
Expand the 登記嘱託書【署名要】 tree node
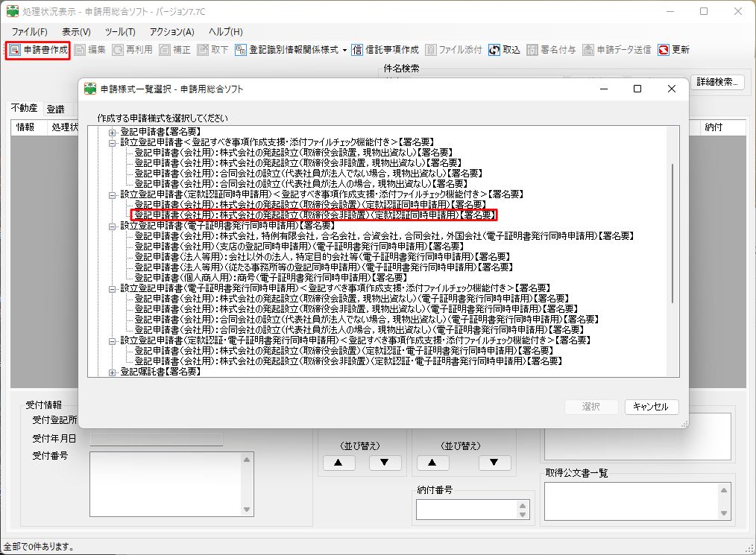(x=113, y=371)
